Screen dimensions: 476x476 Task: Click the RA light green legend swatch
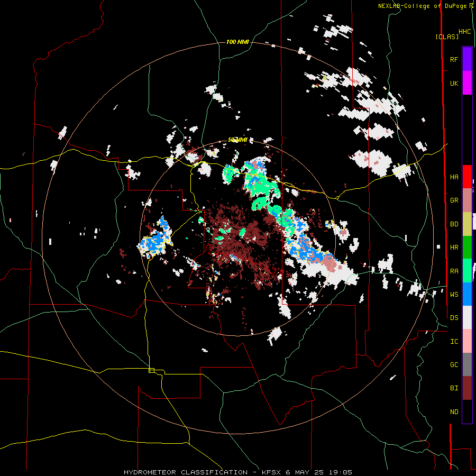pyautogui.click(x=467, y=271)
